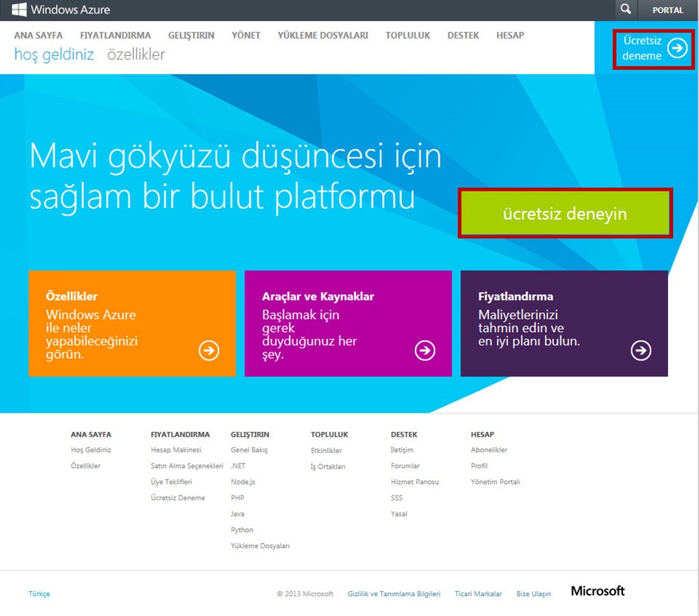Viewport: 699px width, 616px height.
Task: Select GELIŞTIRIN in the top navigation
Action: click(x=191, y=35)
